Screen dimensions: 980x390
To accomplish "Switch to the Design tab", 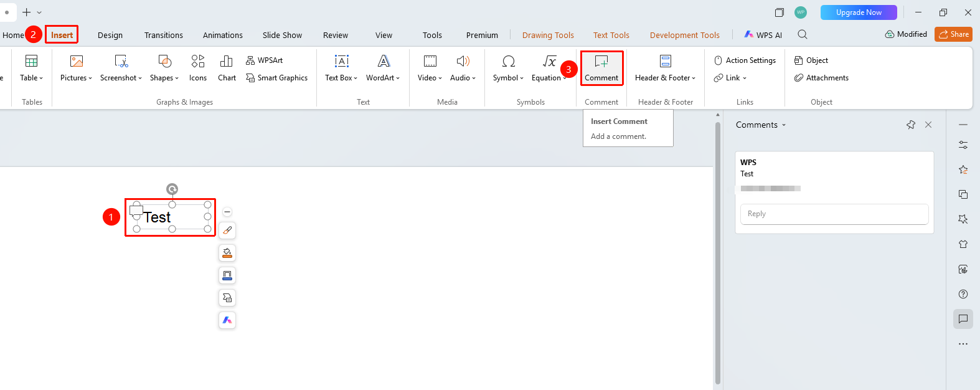I will (x=110, y=35).
